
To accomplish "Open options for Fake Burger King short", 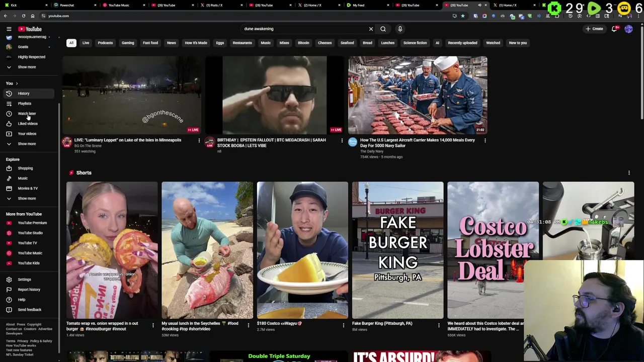I will click(x=439, y=325).
